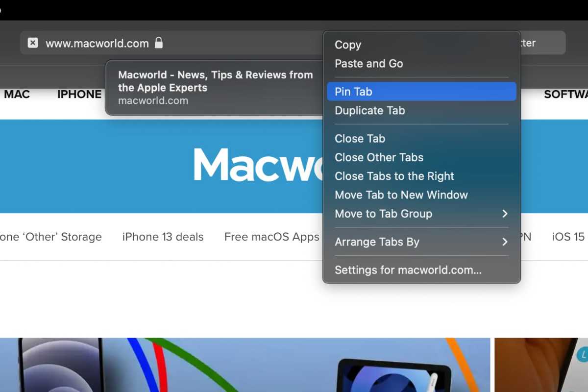Select Close Other Tabs
The image size is (588, 392).
[421, 157]
